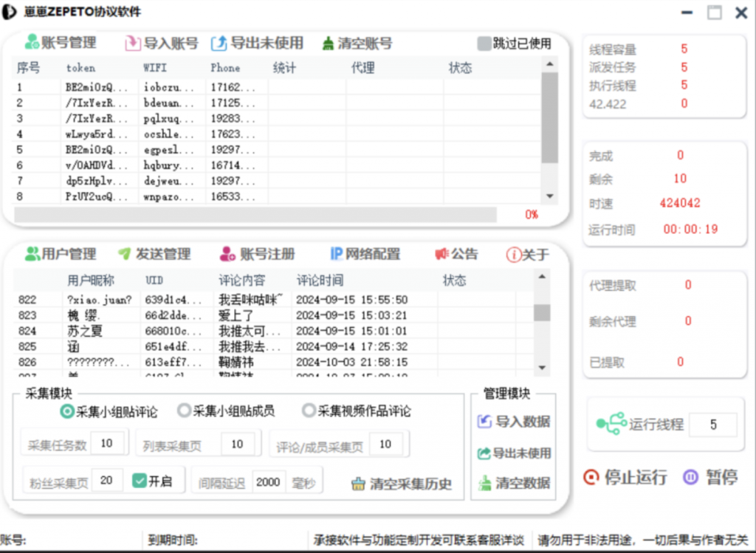Viewport: 756px width, 553px height.
Task: Switch to the 网络配置 tab
Action: click(365, 253)
